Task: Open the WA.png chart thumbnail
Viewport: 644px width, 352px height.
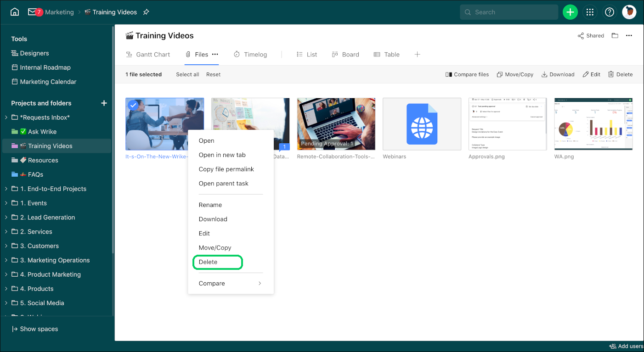Action: pyautogui.click(x=593, y=124)
